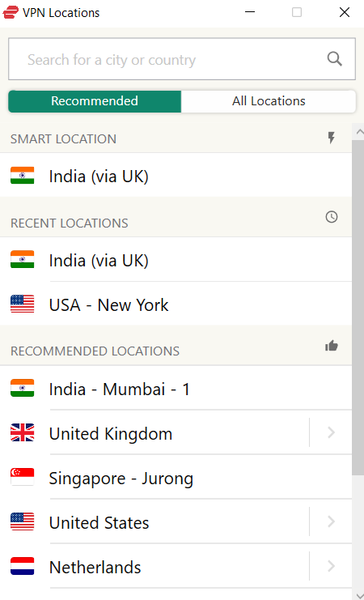Click the search magnifier icon

click(x=335, y=59)
